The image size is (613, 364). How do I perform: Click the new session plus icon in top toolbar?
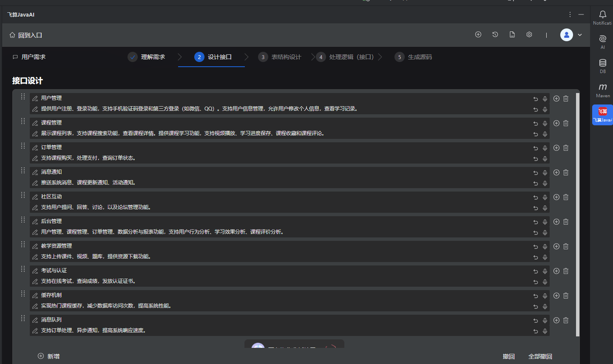pos(478,34)
